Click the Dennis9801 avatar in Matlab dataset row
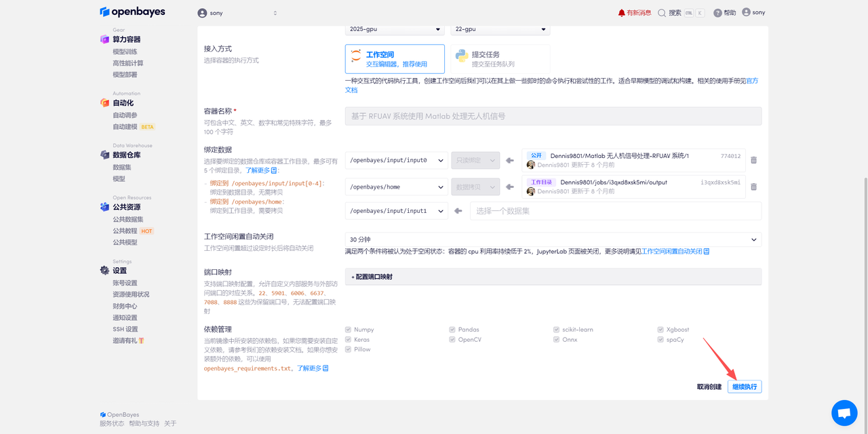 click(531, 165)
